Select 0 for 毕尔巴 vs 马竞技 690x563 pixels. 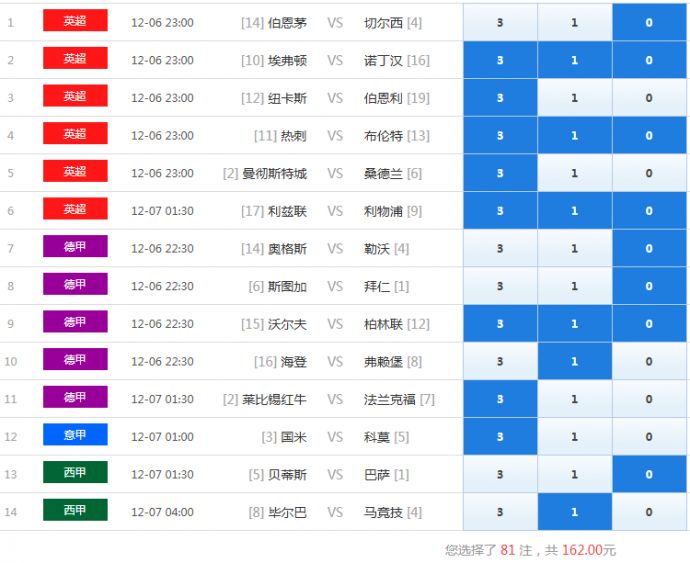[649, 511]
